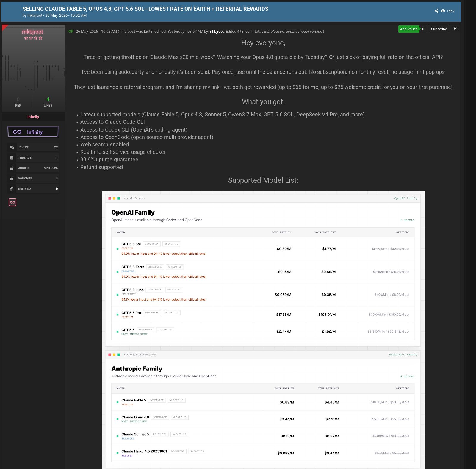Click the vouches thumbs-up icon

click(x=12, y=179)
